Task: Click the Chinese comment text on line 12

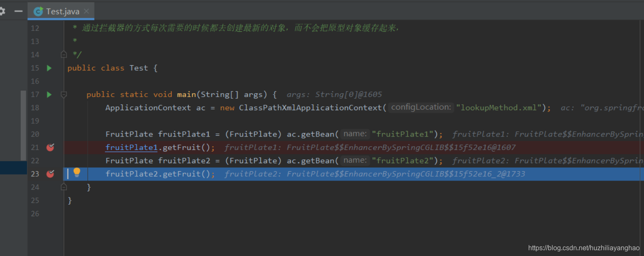Action: tap(241, 28)
